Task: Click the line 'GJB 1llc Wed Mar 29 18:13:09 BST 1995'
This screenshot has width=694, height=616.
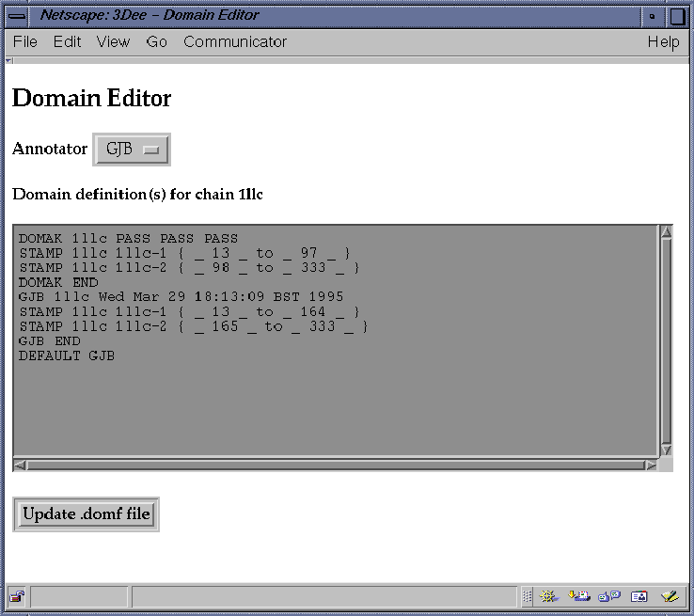Action: pos(181,297)
